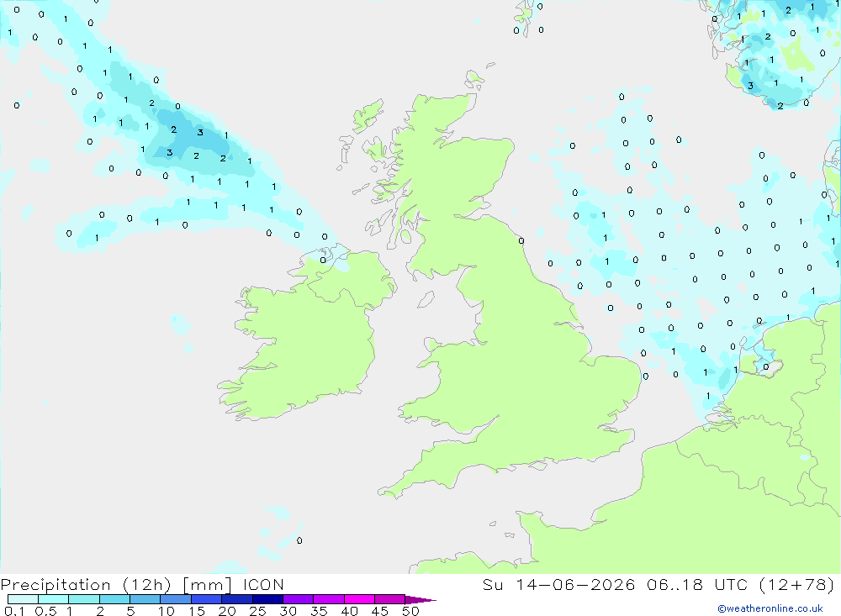Select the legend swatch between 45 and 50
Screen dimensions: 841x616
[390, 599]
